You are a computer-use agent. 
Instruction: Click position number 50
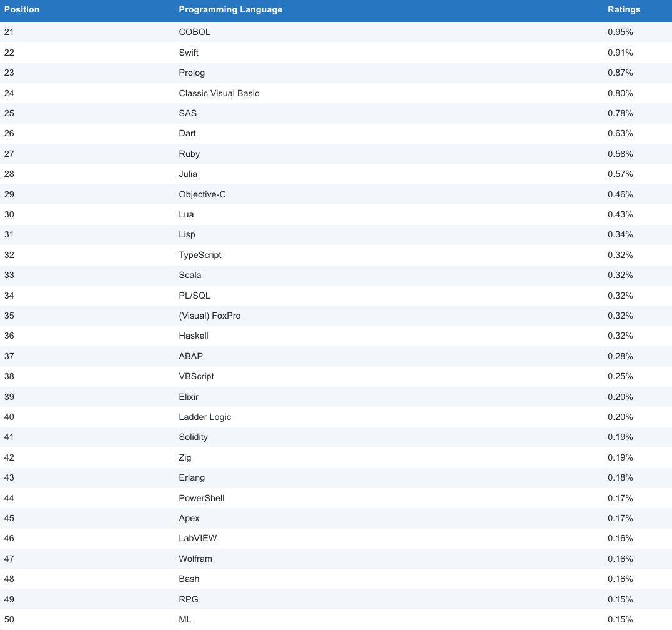[x=9, y=619]
